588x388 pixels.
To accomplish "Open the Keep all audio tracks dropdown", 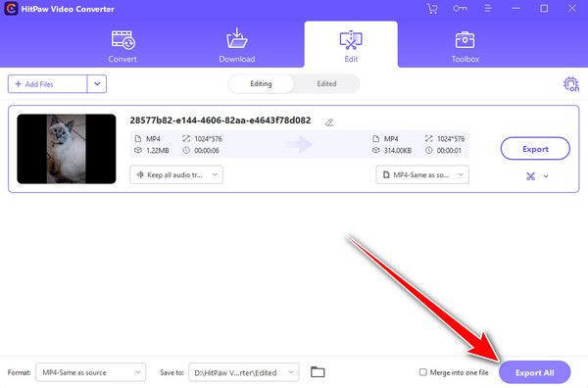I will [176, 174].
